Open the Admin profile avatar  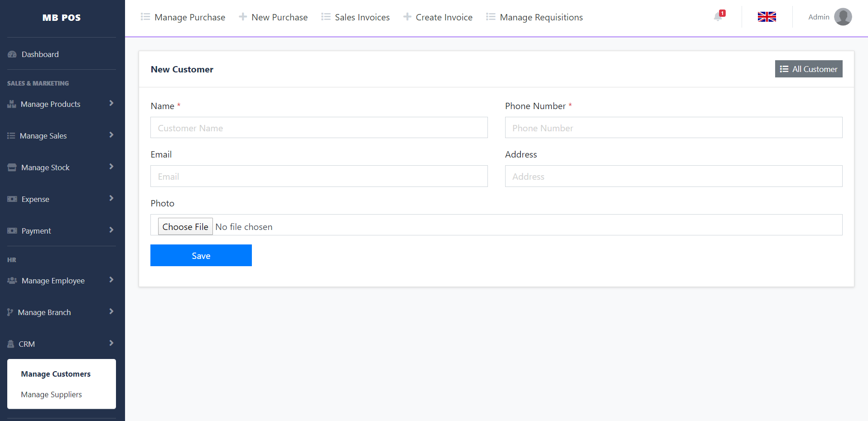pyautogui.click(x=843, y=17)
